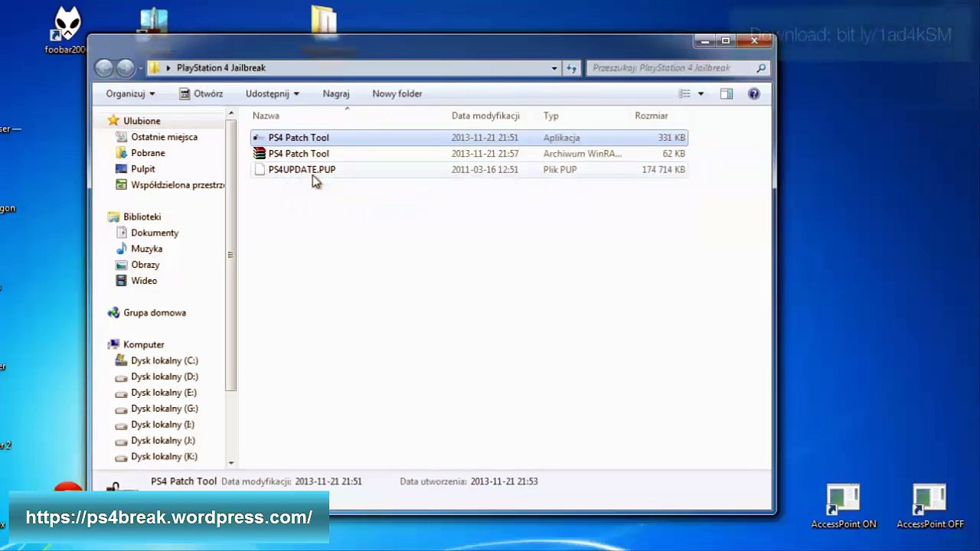Screen dimensions: 980x551
Task: Open Wideo library
Action: click(144, 281)
